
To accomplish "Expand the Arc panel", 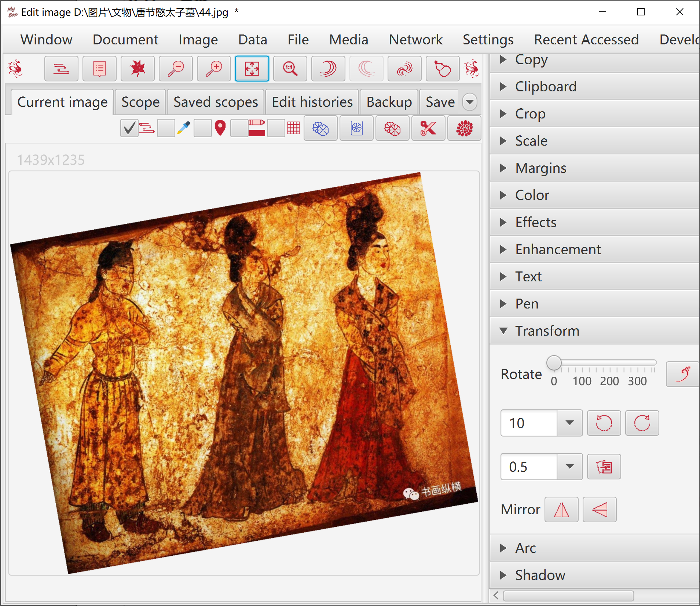I will click(594, 548).
